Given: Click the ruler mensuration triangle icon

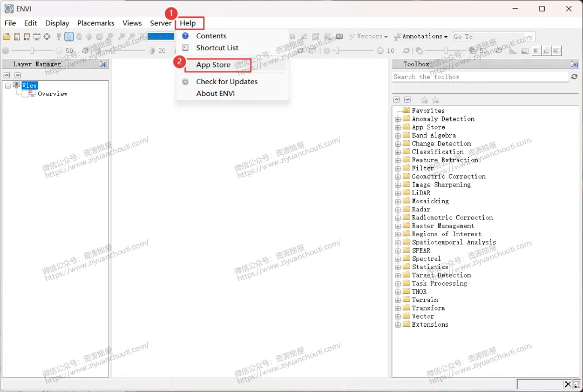Looking at the screenshot, I should pos(513,51).
